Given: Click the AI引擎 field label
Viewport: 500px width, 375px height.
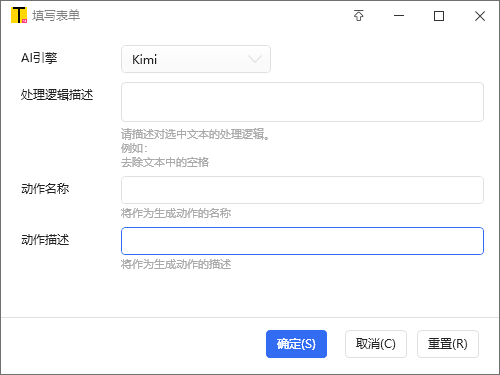Looking at the screenshot, I should click(x=39, y=58).
